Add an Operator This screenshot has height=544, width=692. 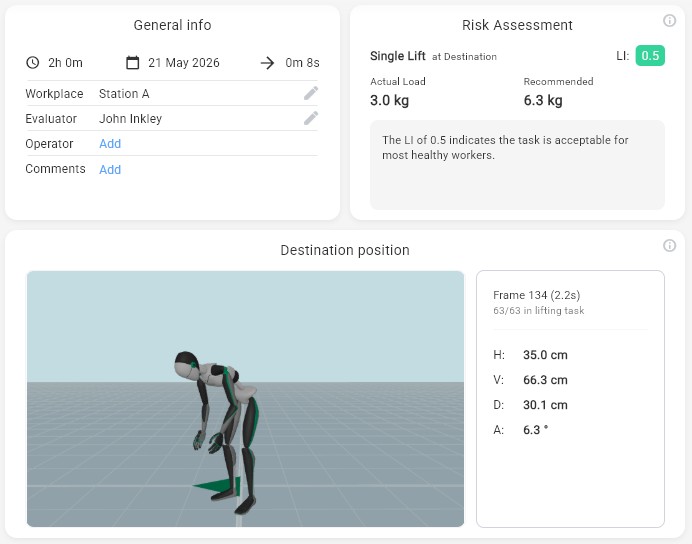[x=110, y=144]
